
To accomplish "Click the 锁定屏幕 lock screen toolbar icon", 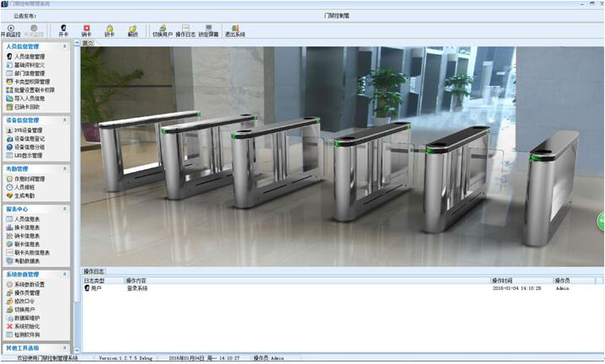I will click(209, 29).
